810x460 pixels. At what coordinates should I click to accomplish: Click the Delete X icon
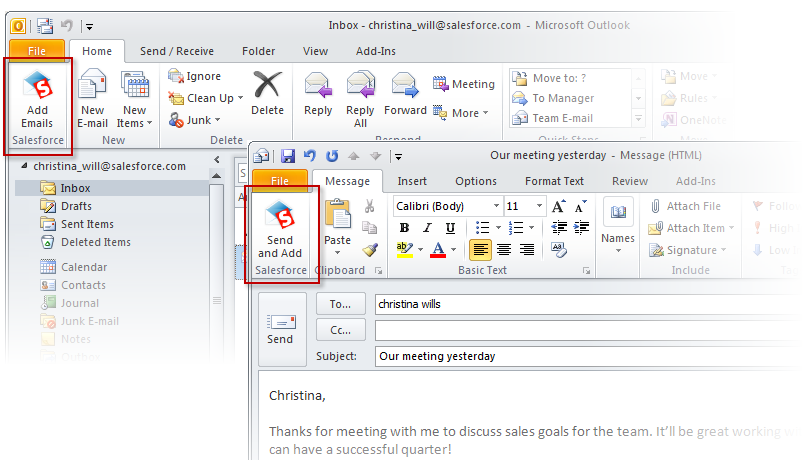pyautogui.click(x=268, y=84)
